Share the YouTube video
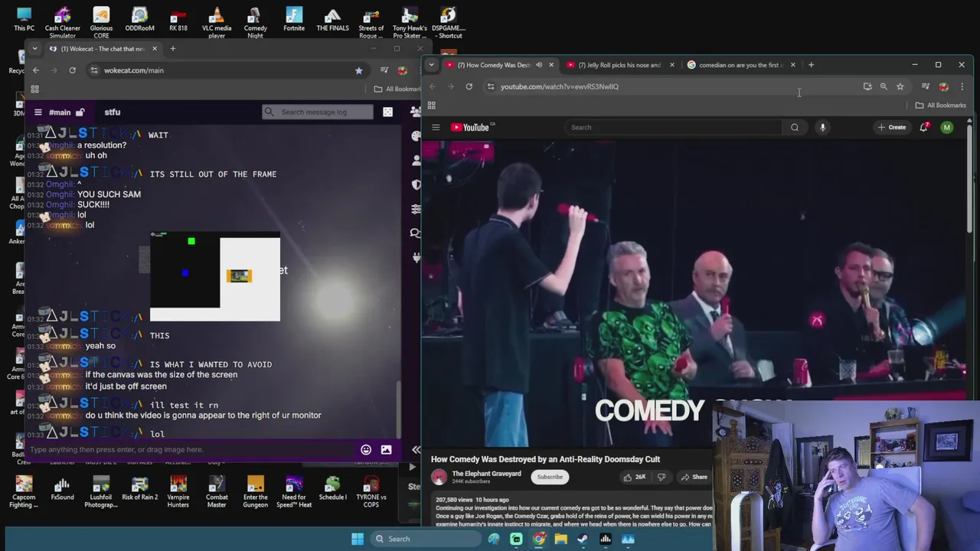 pos(694,477)
